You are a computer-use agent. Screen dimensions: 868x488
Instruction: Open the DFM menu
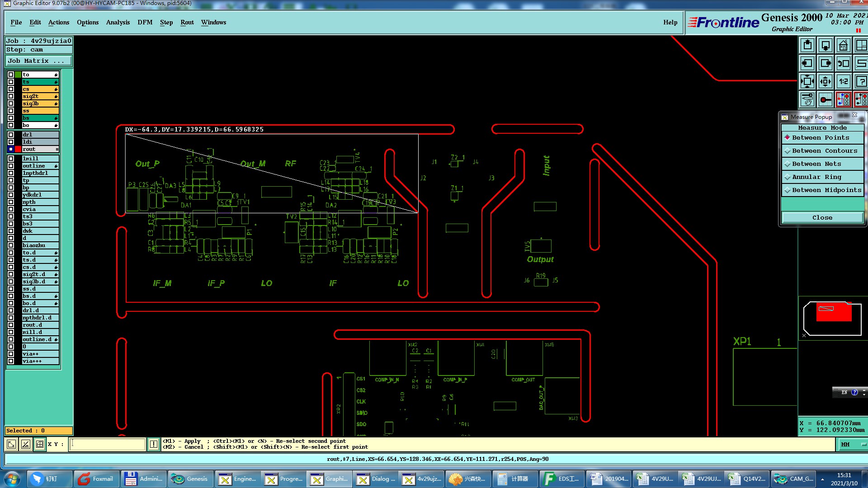(145, 22)
